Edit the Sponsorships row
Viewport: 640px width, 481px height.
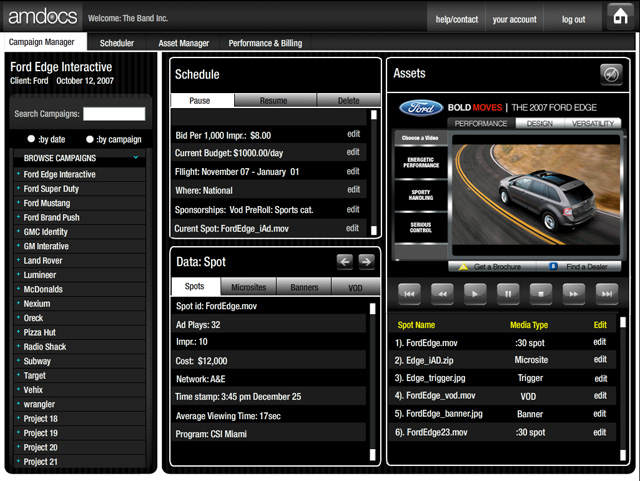click(x=353, y=209)
